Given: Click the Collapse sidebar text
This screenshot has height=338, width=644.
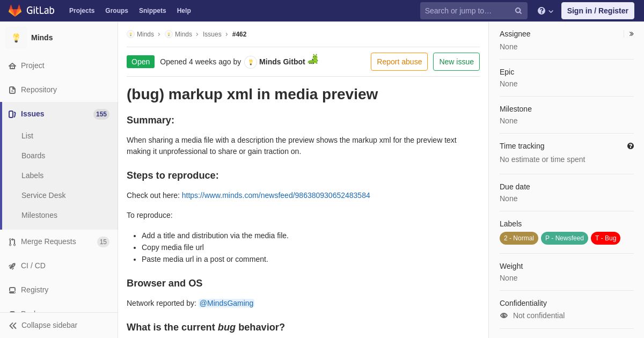Looking at the screenshot, I should tap(49, 325).
